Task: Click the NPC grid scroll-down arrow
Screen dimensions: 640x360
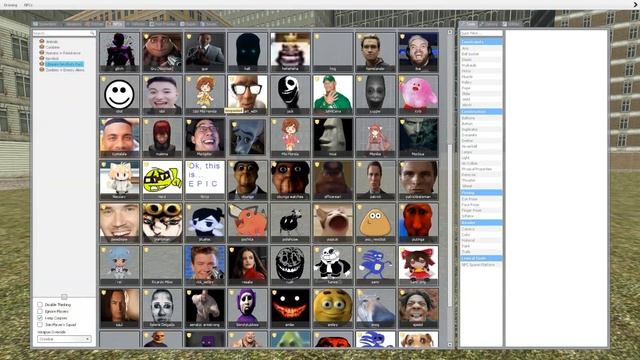Action: pyautogui.click(x=450, y=345)
